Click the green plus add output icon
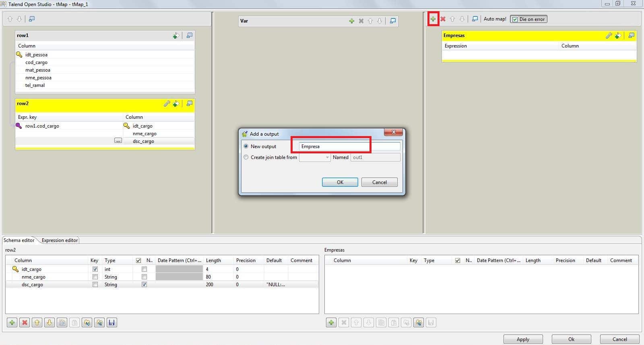The height and width of the screenshot is (345, 644). 433,19
